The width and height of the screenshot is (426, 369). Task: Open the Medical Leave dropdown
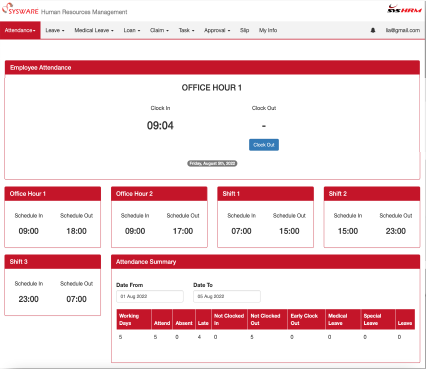tap(94, 30)
